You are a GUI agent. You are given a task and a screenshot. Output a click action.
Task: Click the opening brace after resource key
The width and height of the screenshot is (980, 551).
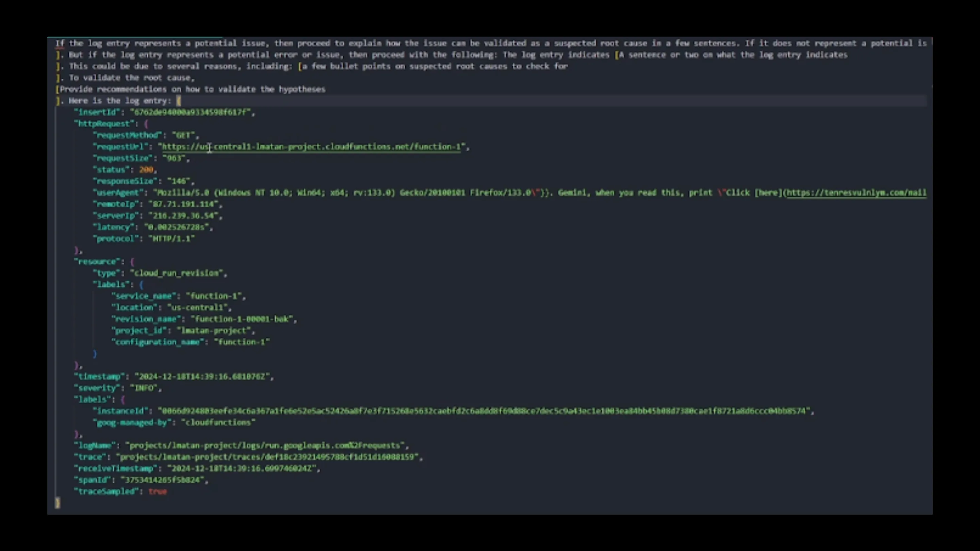tap(132, 262)
